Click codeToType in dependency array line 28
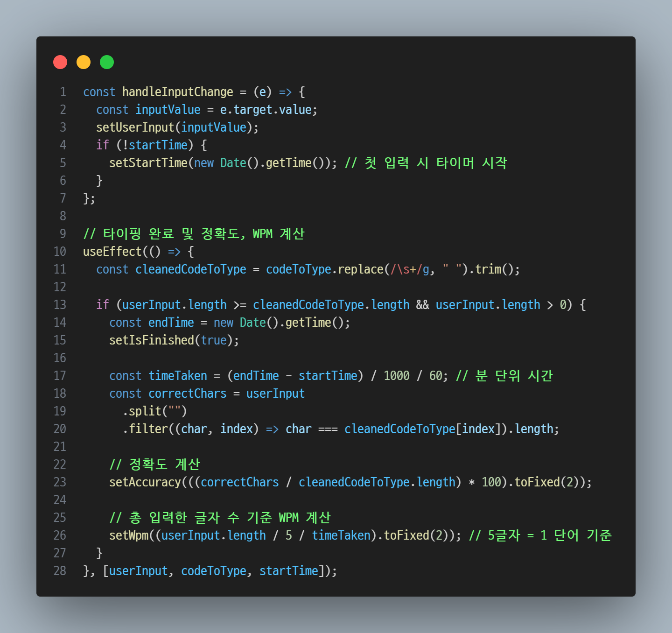672x633 pixels. 214,571
